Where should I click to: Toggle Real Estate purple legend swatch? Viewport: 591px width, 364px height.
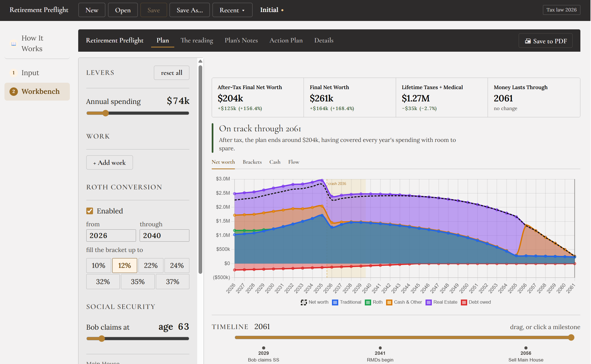[428, 302]
